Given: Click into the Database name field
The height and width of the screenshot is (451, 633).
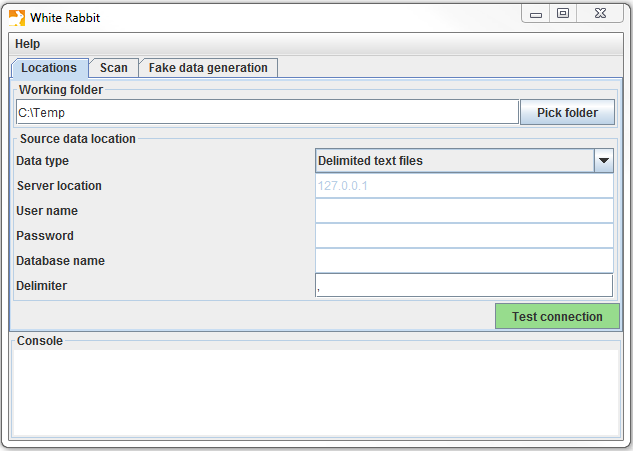Looking at the screenshot, I should pyautogui.click(x=463, y=261).
